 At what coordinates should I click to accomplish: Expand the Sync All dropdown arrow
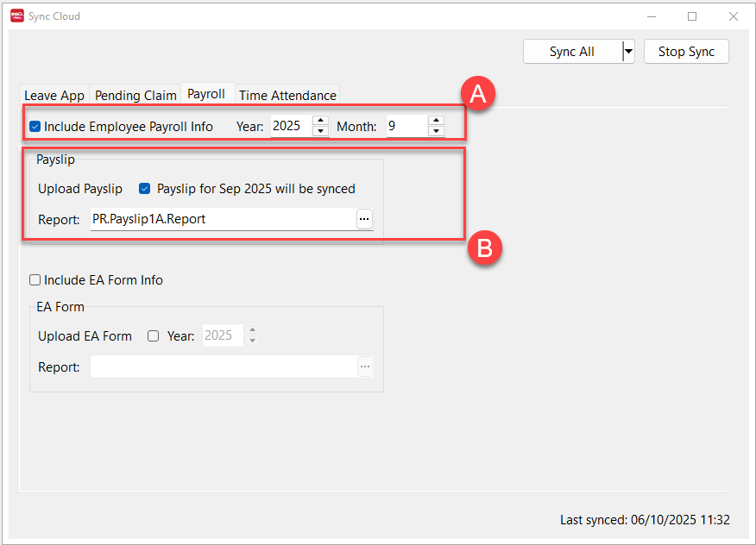[x=628, y=52]
